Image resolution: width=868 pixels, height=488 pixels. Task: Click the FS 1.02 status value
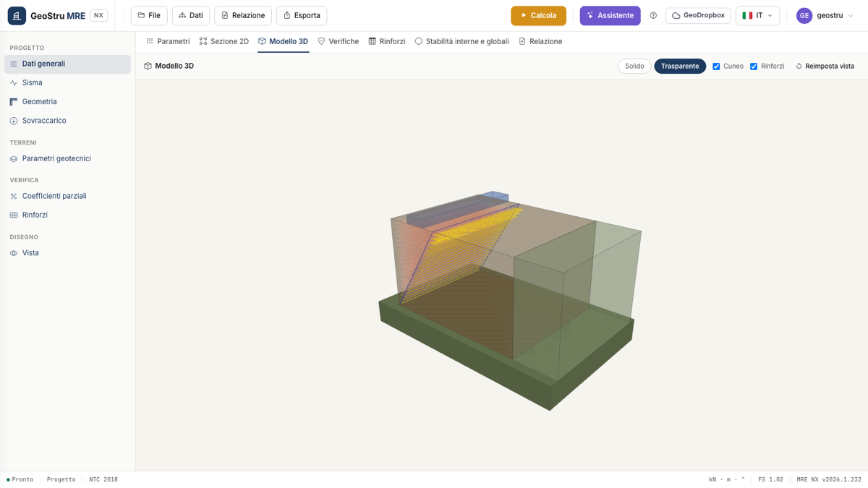tap(770, 479)
